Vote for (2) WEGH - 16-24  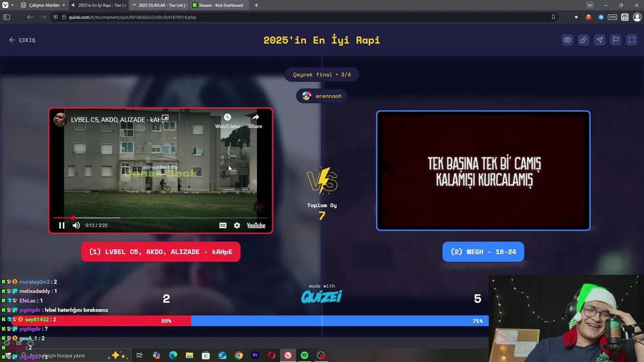[x=483, y=252]
